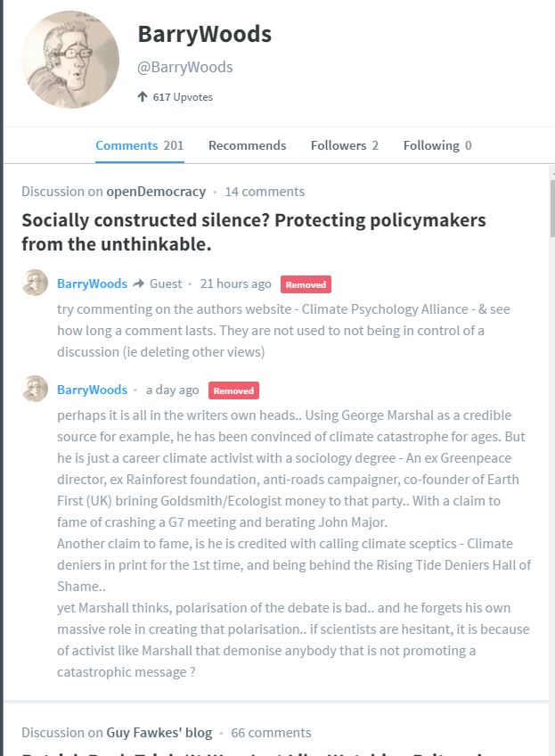The image size is (555, 756).
Task: Open the openDemocracy discussion link
Action: pos(155,192)
